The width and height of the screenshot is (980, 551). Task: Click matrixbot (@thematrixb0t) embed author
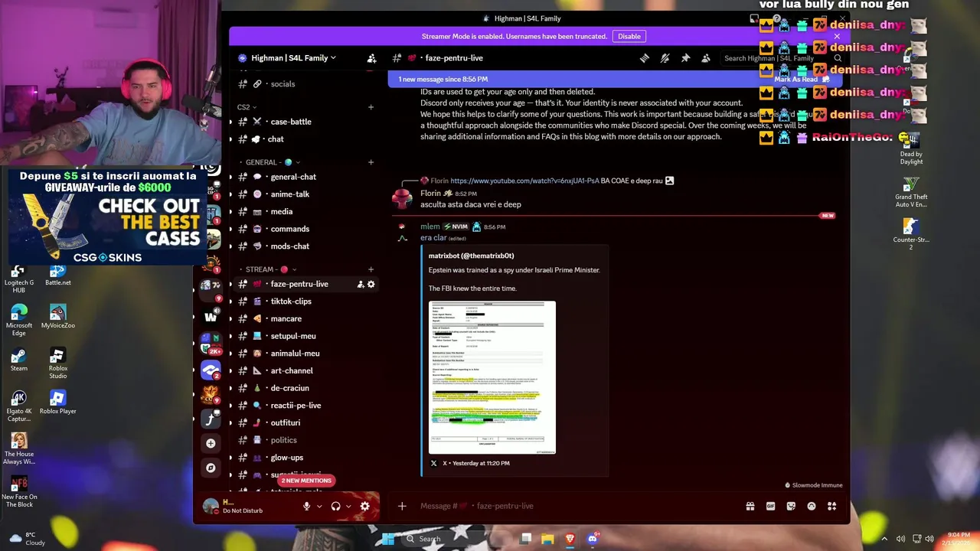[x=471, y=256]
